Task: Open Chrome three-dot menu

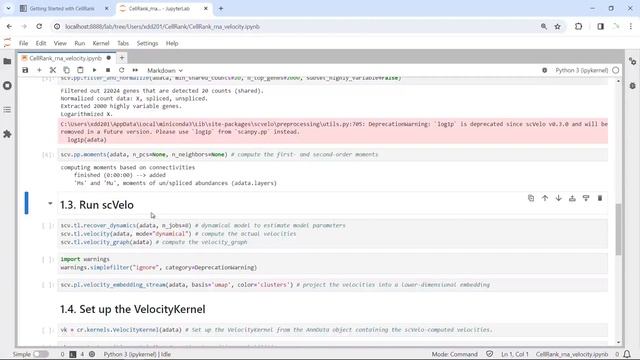Action: click(631, 27)
